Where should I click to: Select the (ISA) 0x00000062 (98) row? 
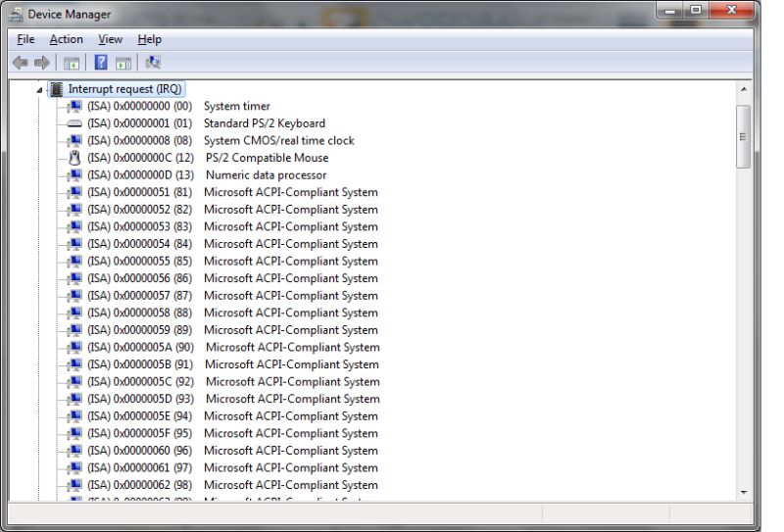pos(232,485)
